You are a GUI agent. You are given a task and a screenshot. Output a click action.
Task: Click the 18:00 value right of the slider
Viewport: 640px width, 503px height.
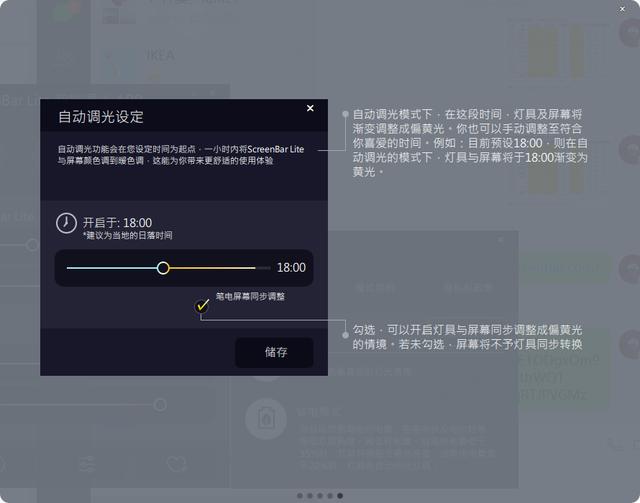pos(291,268)
